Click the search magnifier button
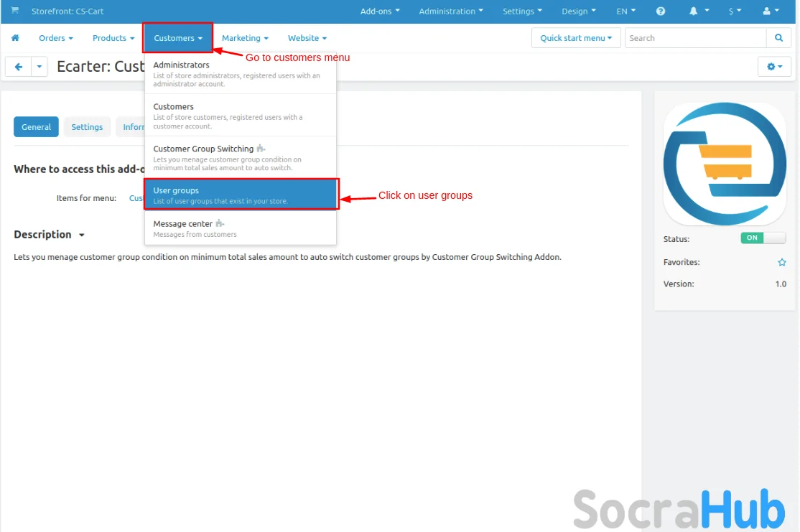800x532 pixels. [778, 38]
